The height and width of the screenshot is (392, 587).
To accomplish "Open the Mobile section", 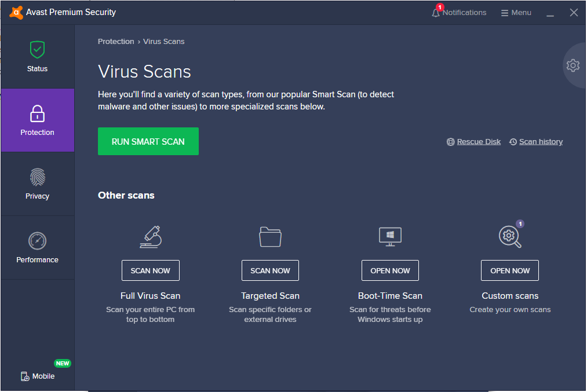I will [38, 376].
